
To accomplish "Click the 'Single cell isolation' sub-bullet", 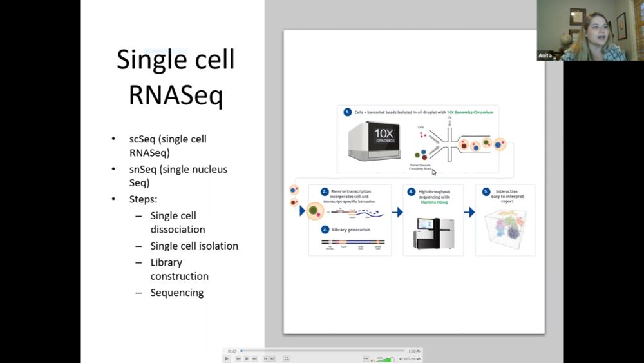I will tap(194, 246).
